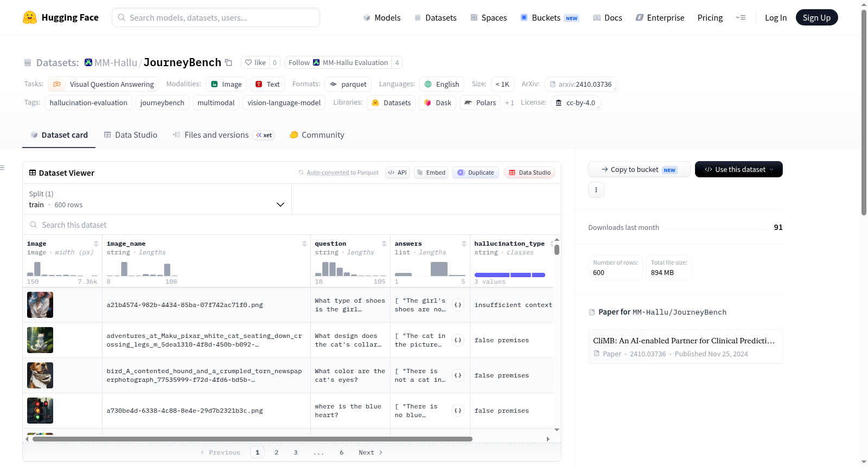Go to the Community tab
This screenshot has height=467, width=868.
click(317, 135)
